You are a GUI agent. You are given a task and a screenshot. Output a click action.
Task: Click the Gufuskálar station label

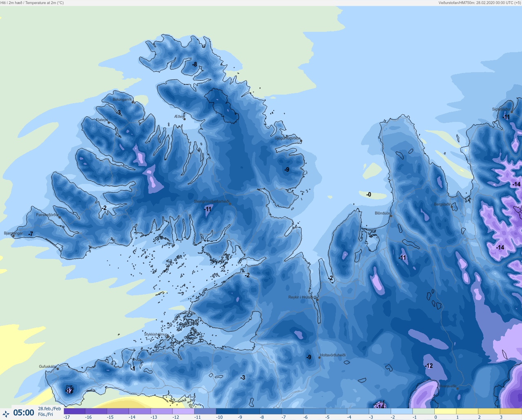coord(48,367)
